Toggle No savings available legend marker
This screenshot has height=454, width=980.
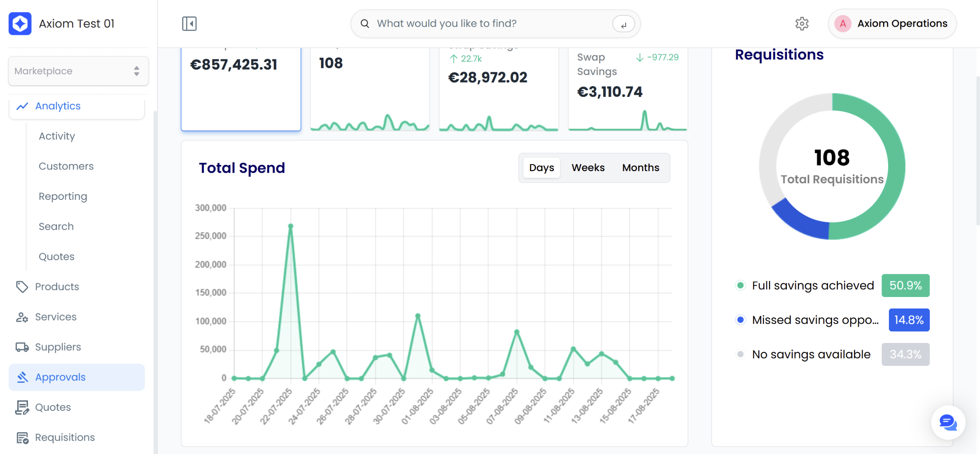740,354
